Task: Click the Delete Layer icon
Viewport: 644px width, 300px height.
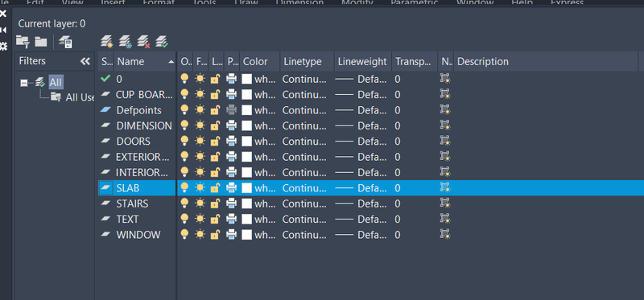Action: click(x=144, y=41)
